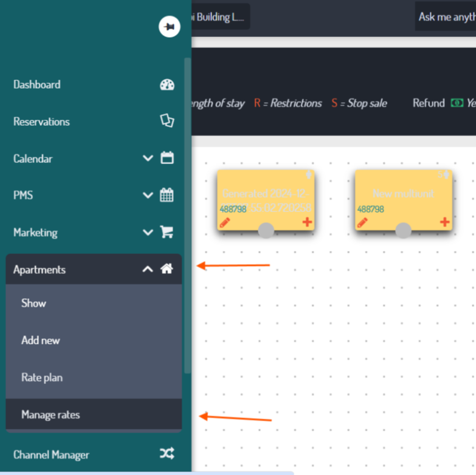This screenshot has height=475, width=476.
Task: Click the S = Stop sale legend
Action: pos(359,103)
